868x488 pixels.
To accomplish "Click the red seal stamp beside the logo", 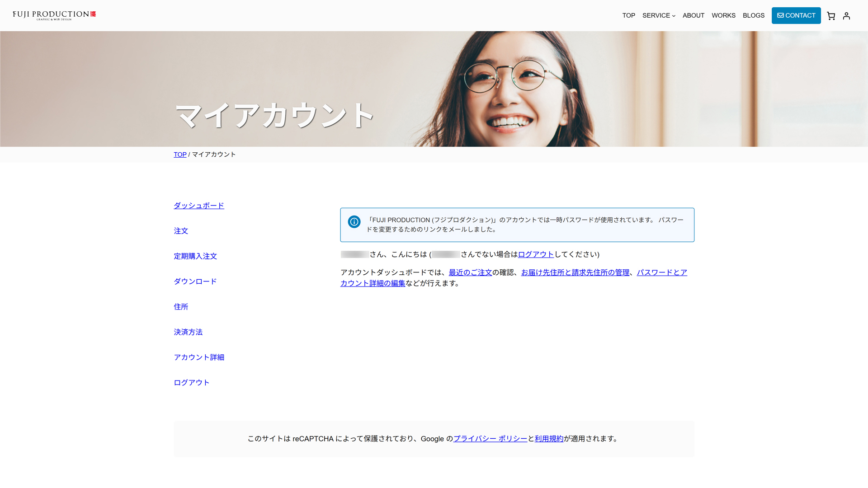I will coord(94,14).
